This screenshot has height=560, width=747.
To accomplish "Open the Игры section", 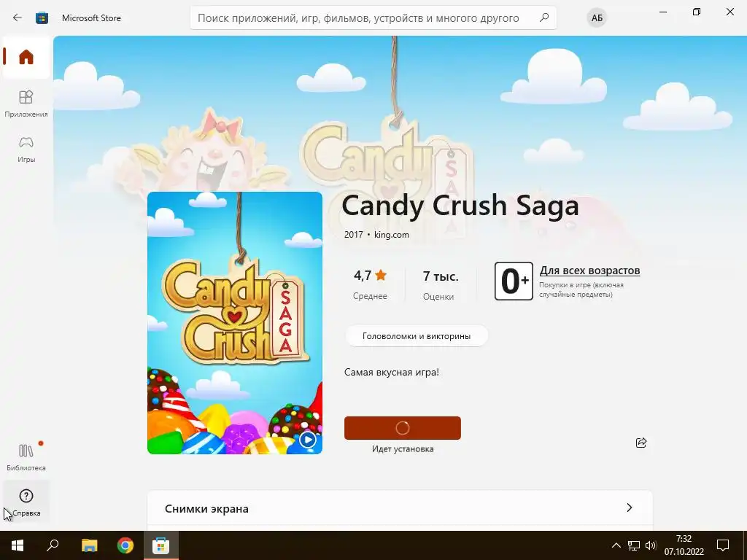I will 26,149.
